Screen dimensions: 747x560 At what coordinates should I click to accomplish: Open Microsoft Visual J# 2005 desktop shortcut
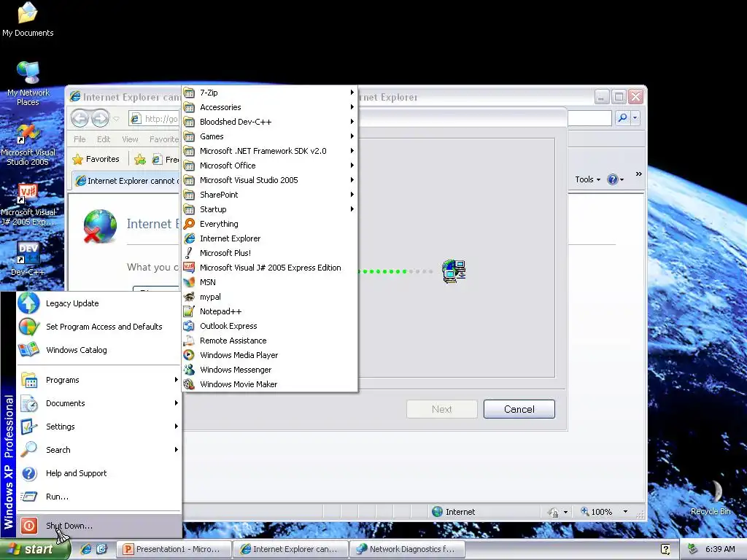[28, 205]
